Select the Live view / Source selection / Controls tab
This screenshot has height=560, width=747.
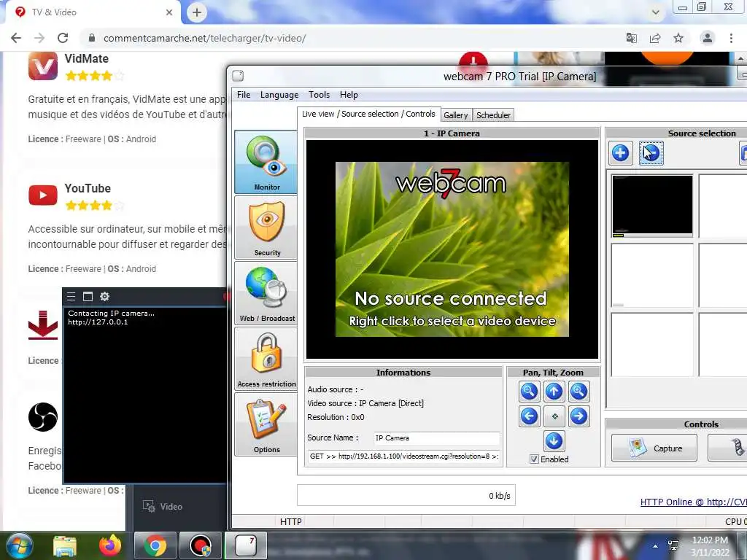[x=368, y=114]
